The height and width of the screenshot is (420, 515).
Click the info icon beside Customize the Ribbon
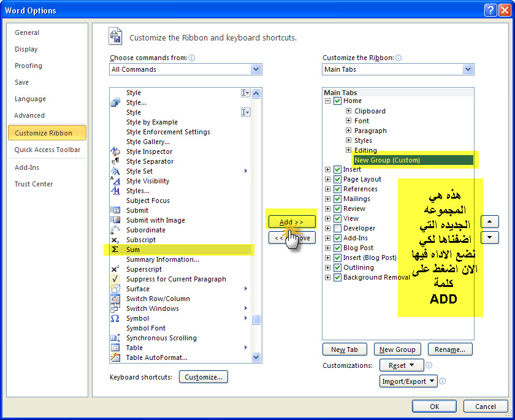click(398, 58)
